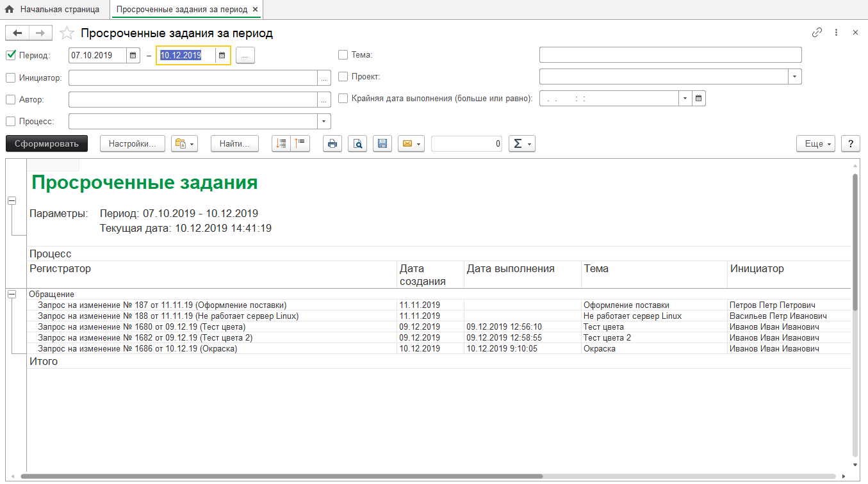
Task: Switch to Начальная страница tab
Action: pyautogui.click(x=54, y=10)
